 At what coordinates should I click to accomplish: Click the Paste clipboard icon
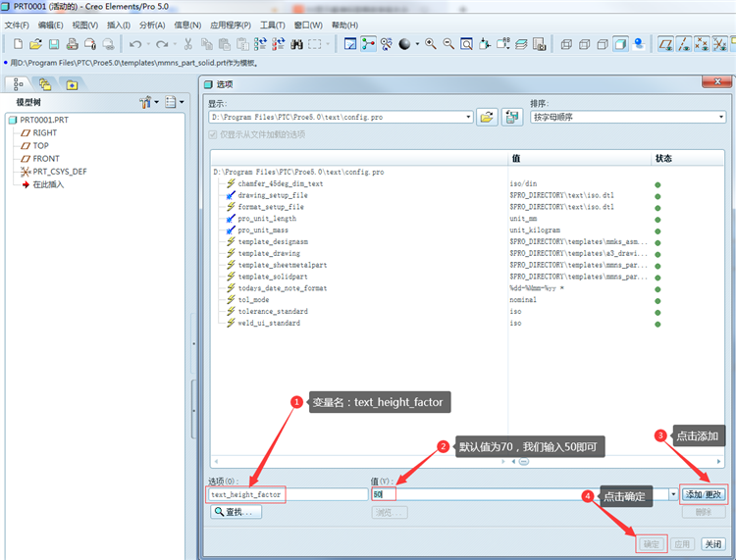[225, 44]
